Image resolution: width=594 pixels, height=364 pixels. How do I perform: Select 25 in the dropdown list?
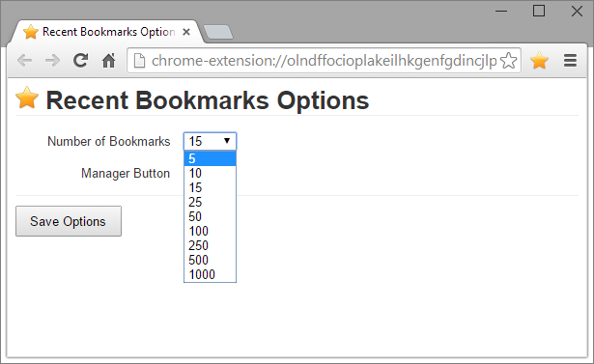(210, 202)
